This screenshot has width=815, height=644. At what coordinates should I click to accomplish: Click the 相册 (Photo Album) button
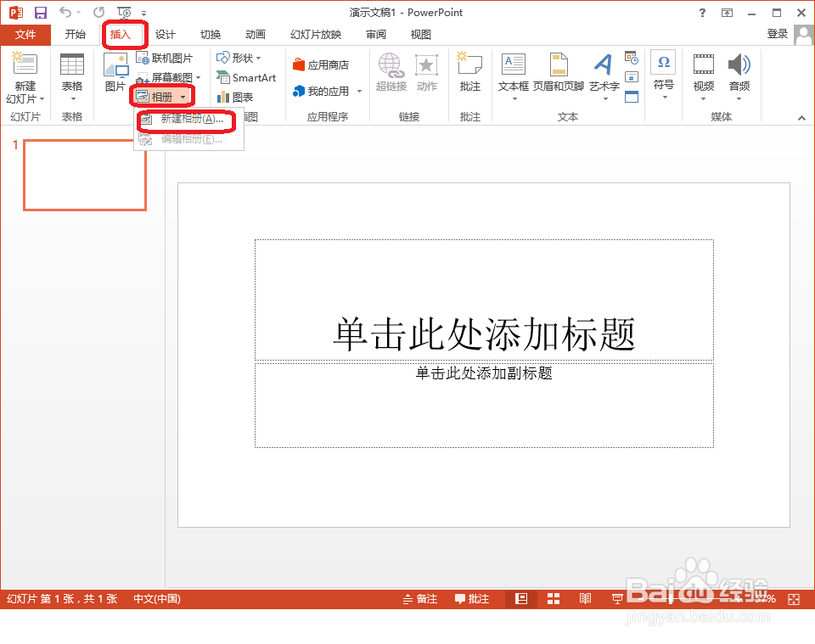point(155,97)
